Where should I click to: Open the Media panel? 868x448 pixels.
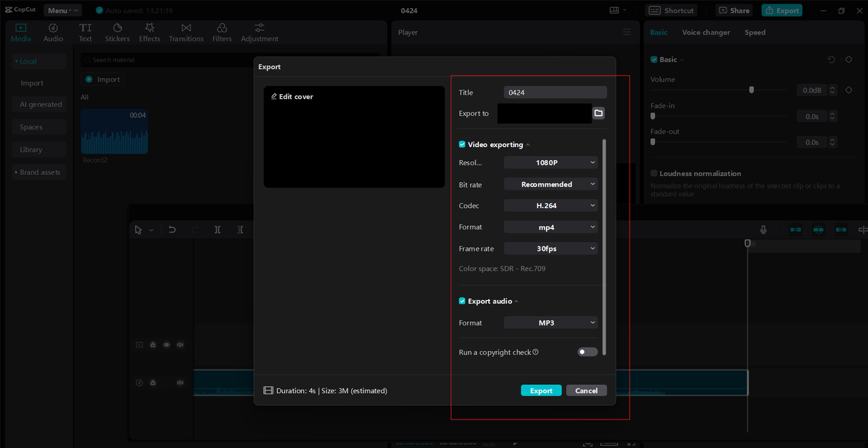click(21, 33)
